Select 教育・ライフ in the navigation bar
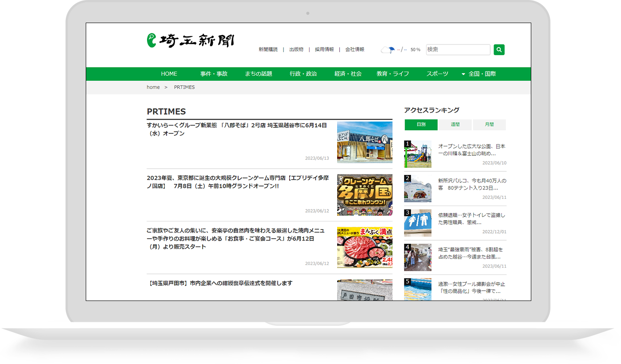 (393, 74)
